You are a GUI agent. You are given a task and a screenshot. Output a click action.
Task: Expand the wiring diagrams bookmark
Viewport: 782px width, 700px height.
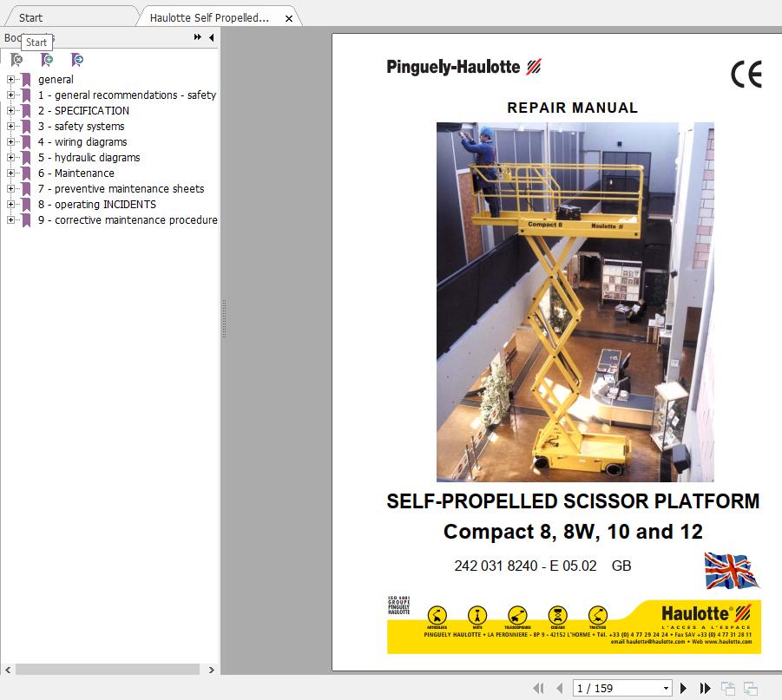(9, 141)
